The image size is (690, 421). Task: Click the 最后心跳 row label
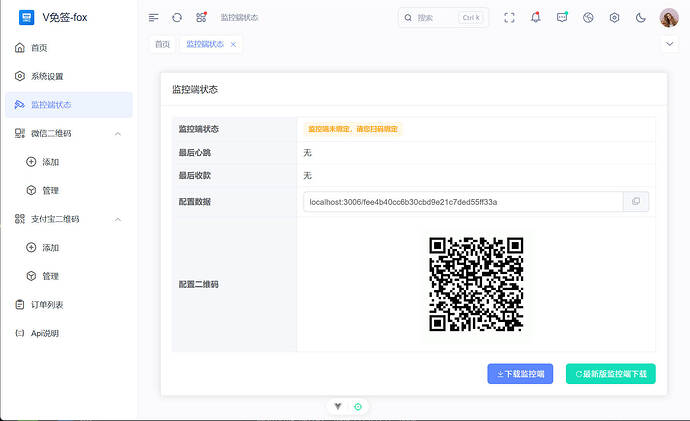(195, 153)
